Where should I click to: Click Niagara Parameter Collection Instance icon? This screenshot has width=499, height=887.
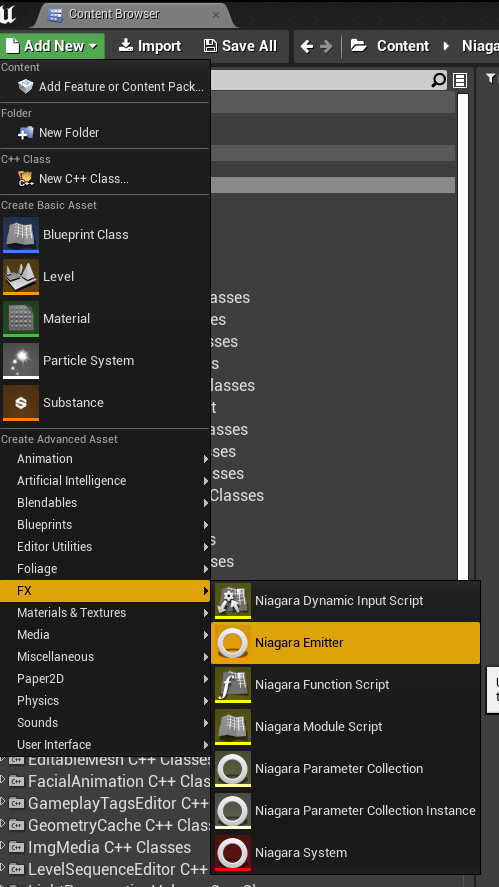[233, 811]
